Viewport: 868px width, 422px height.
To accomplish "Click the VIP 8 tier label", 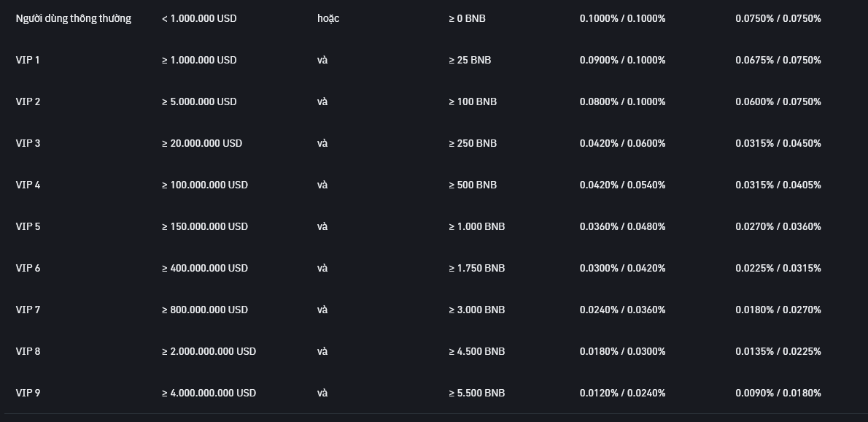I will coord(28,351).
